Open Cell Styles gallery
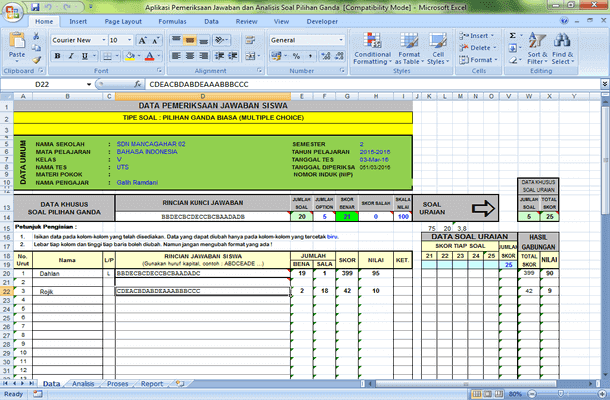This screenshot has height=400, width=610. (438, 49)
